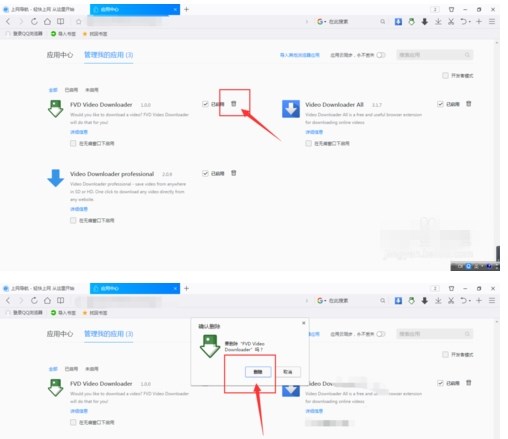Open the Video Downloader All details link, window without dialog
Image resolution: width=508 pixels, height=439 pixels.
click(314, 132)
